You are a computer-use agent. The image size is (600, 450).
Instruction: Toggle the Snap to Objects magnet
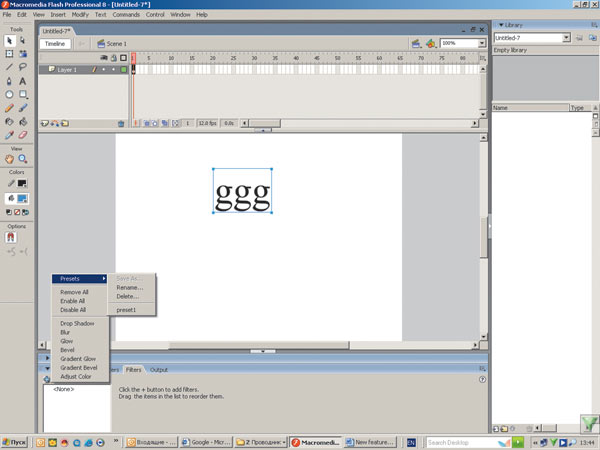(x=11, y=238)
